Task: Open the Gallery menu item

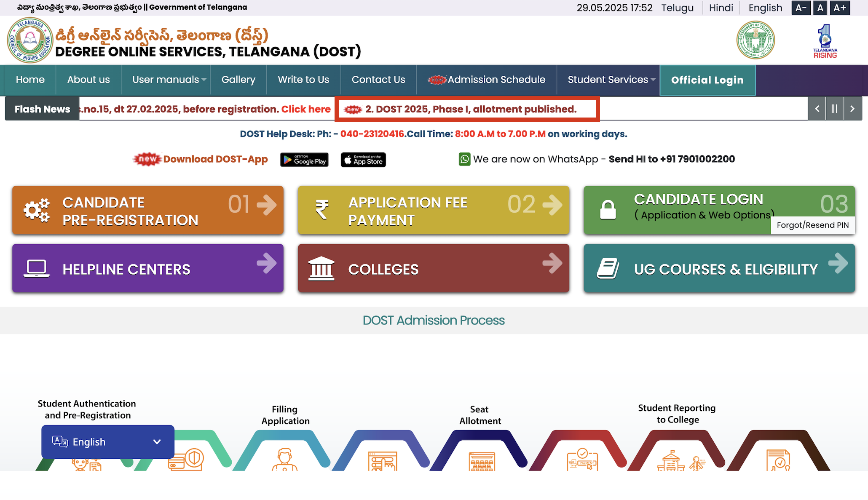Action: click(238, 80)
